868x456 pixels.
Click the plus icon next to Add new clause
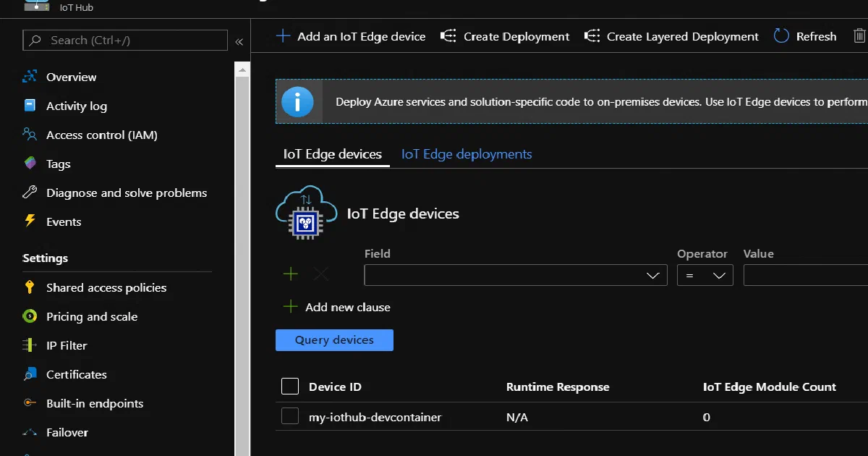tap(290, 307)
